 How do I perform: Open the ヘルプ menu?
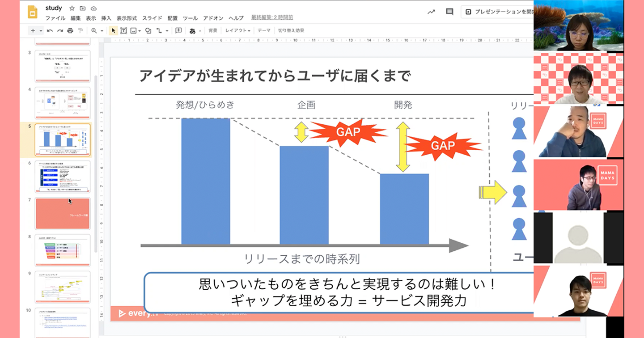click(236, 18)
